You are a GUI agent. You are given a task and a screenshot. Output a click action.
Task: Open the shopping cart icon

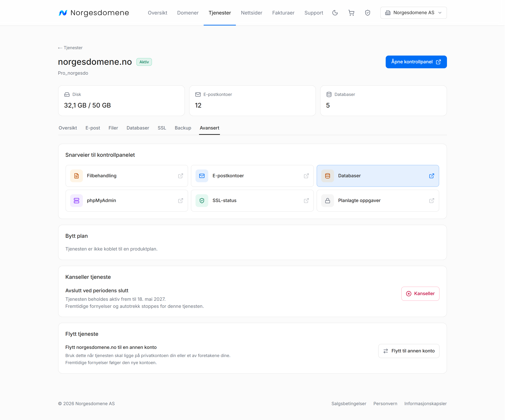click(351, 13)
